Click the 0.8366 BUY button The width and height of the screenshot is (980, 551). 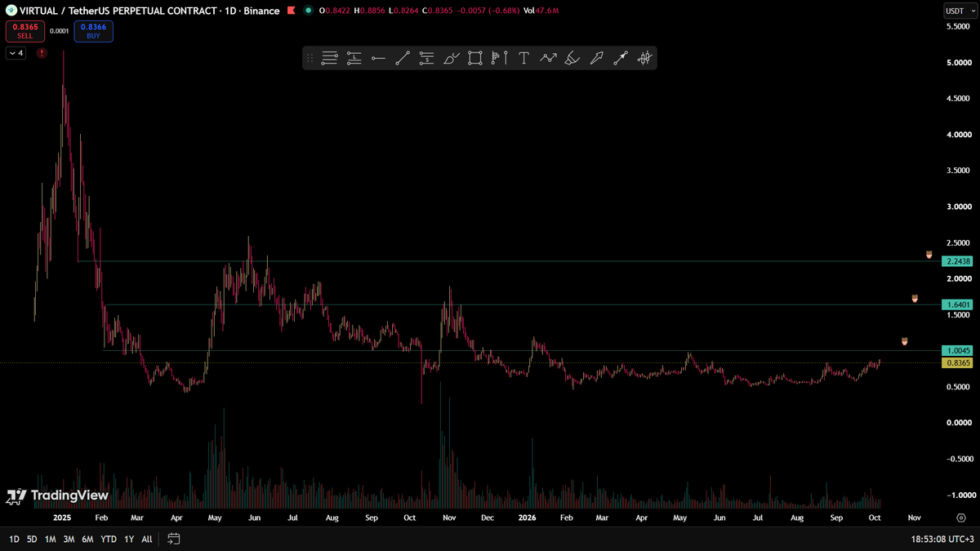coord(93,31)
